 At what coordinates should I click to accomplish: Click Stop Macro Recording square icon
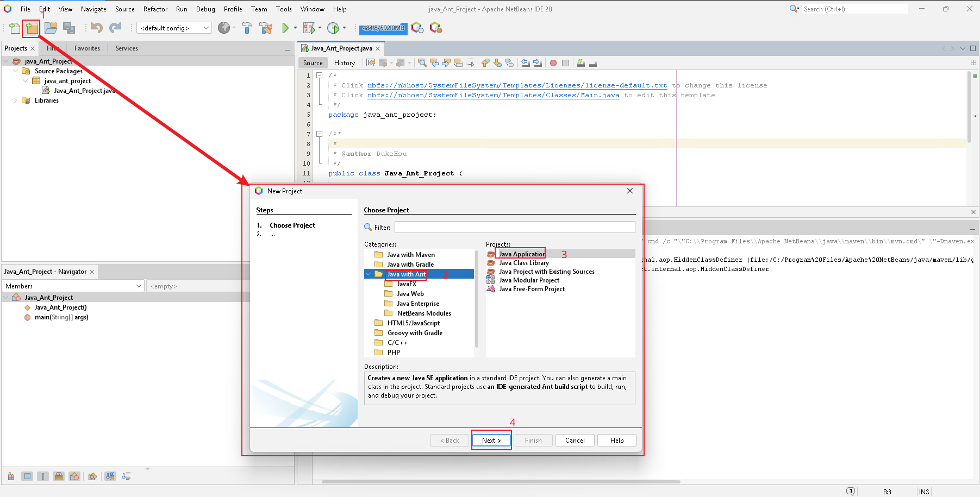pyautogui.click(x=565, y=63)
